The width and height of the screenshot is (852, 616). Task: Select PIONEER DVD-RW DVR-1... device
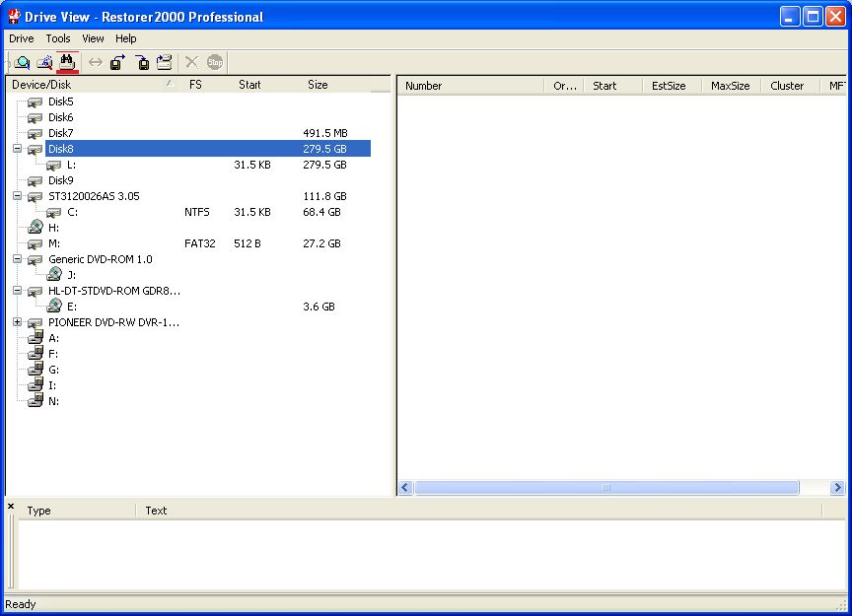[113, 322]
